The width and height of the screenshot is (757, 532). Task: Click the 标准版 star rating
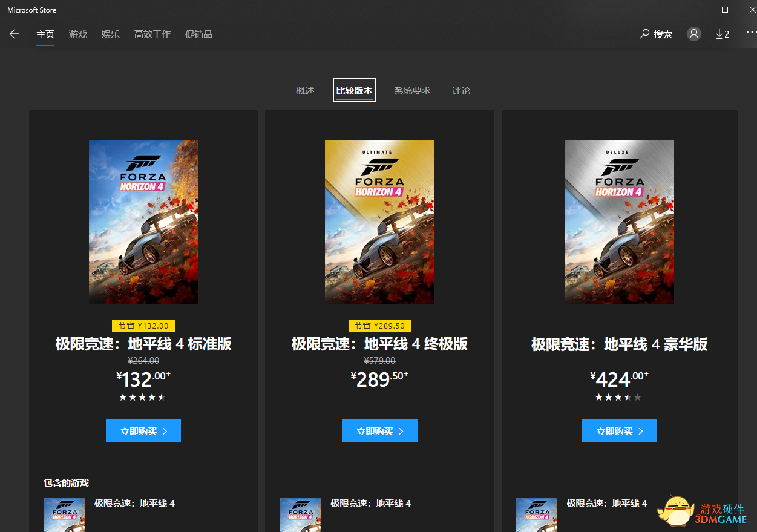pyautogui.click(x=142, y=398)
